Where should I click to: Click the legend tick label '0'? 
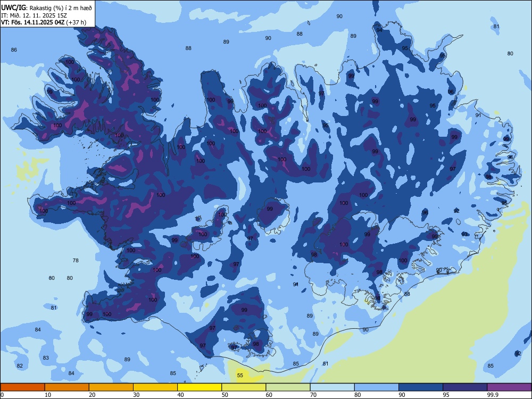tap(2, 395)
